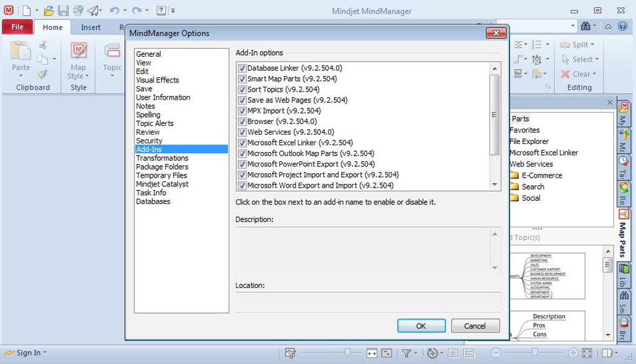Toggle the MPX Import checkbox

[x=242, y=111]
